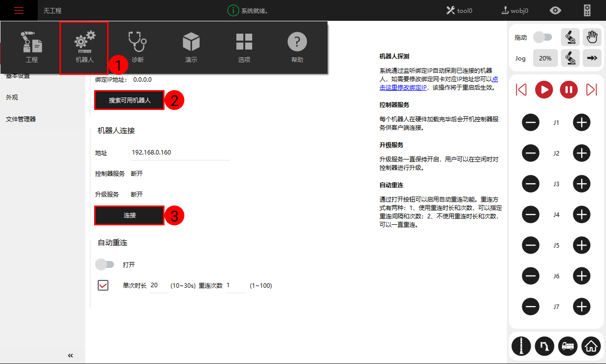Click the 控制器服务 断开 status text
This screenshot has height=364, width=606.
tap(137, 173)
